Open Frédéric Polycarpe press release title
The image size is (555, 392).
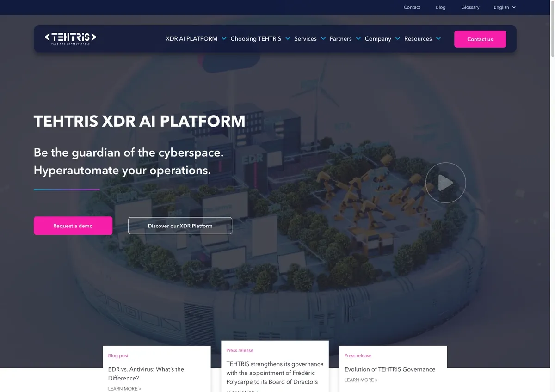coord(275,373)
